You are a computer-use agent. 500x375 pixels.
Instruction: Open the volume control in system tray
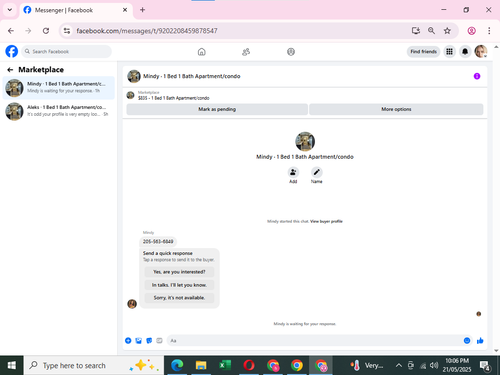pos(434,365)
